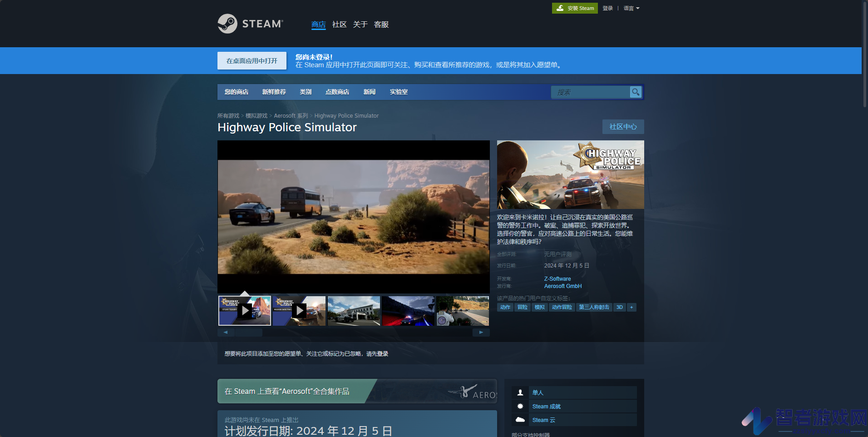This screenshot has height=437, width=868.
Task: Click the page vertical scrollbar
Action: tap(865, 55)
